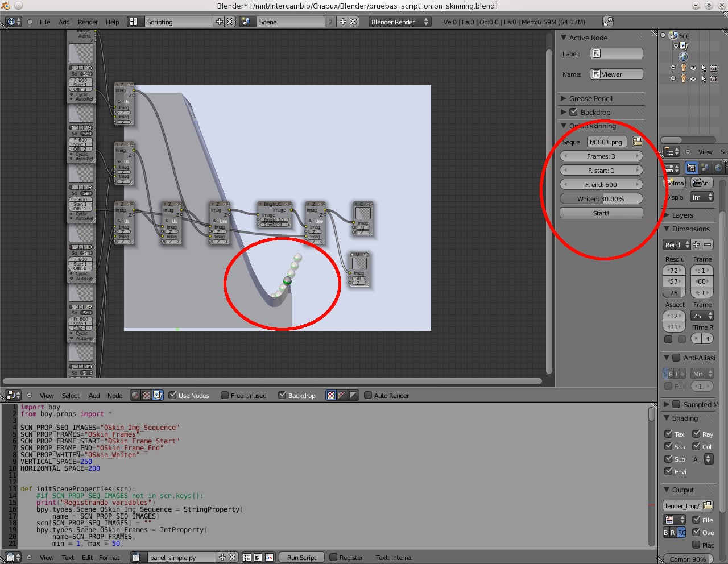Enable the Register checkbox
Screen dimensions: 728x564
pos(333,557)
